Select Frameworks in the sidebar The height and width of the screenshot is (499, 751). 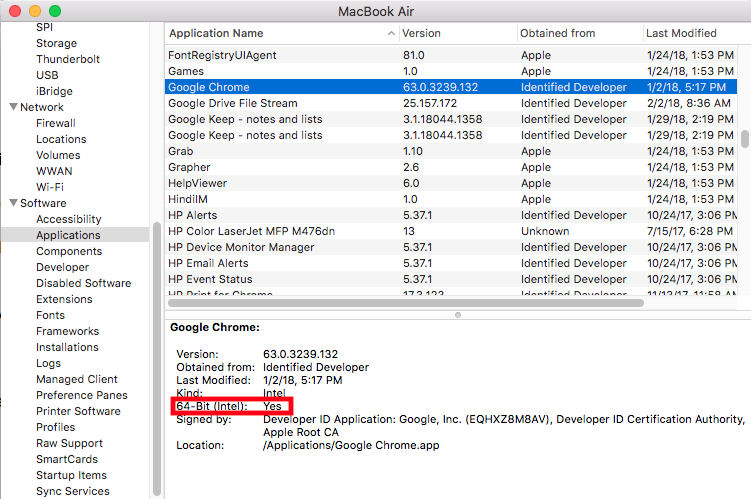68,331
